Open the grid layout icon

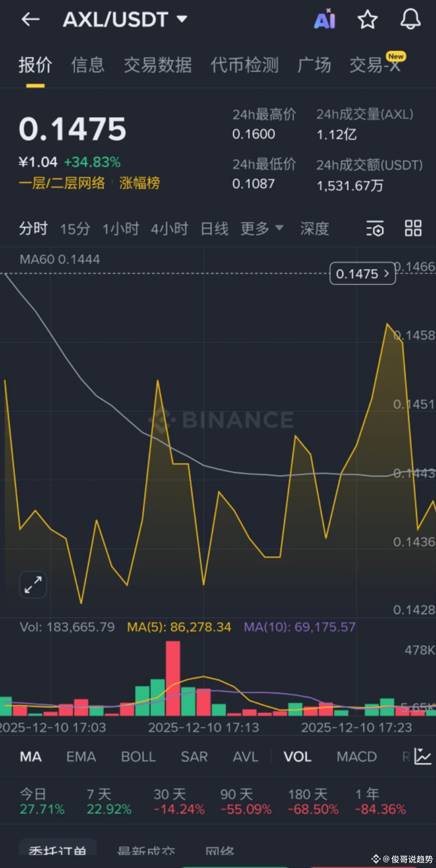[x=413, y=228]
